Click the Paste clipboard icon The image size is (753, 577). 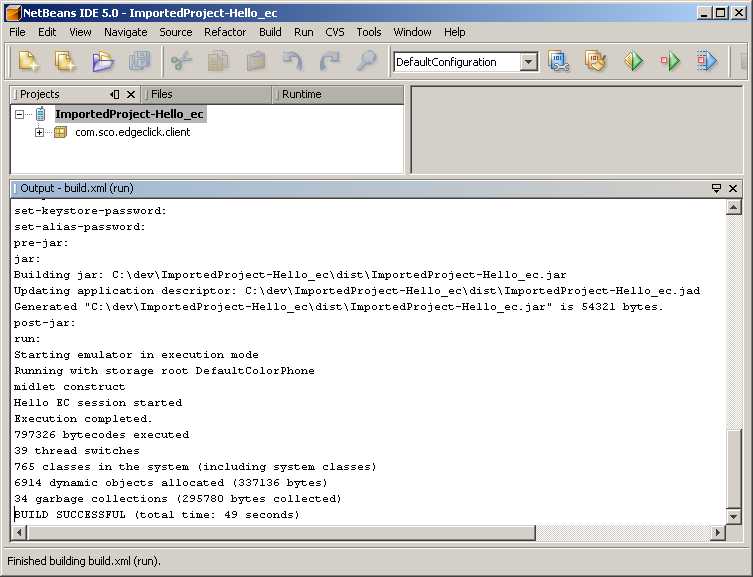(255, 61)
